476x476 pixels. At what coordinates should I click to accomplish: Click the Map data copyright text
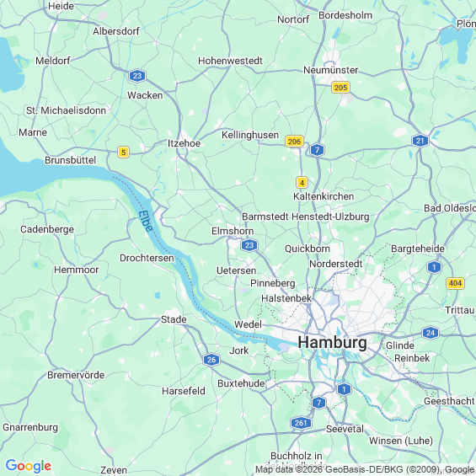[365, 469]
